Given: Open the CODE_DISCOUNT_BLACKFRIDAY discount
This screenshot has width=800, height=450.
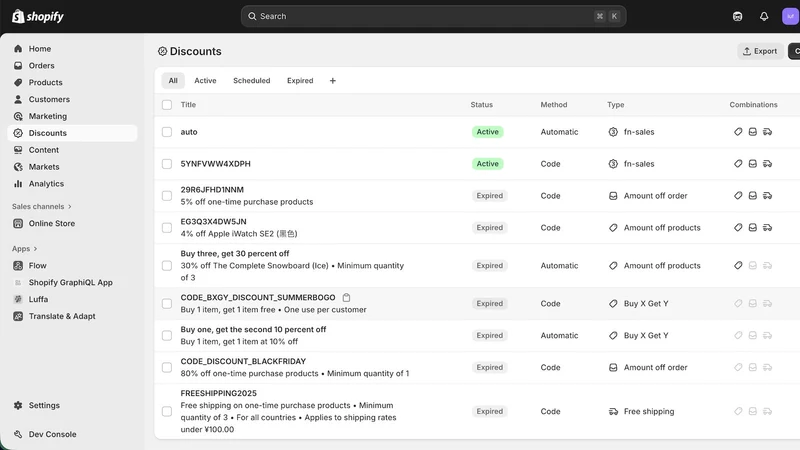Looking at the screenshot, I should point(243,361).
